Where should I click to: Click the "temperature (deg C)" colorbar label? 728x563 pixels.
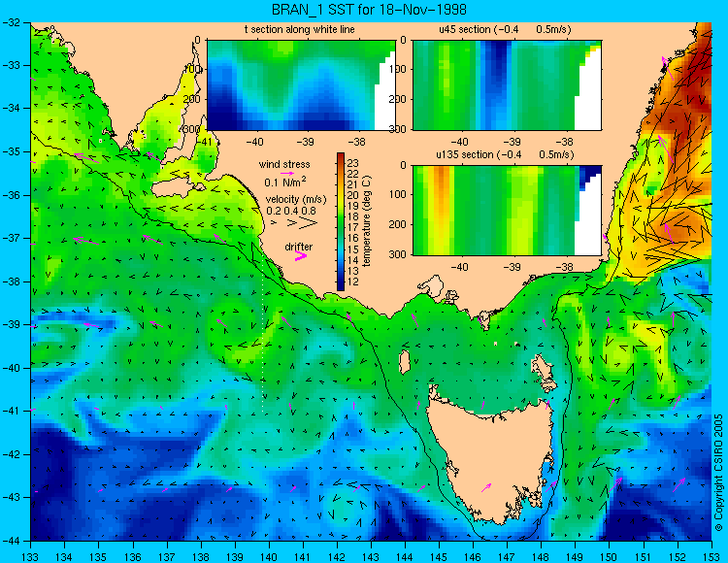367,221
